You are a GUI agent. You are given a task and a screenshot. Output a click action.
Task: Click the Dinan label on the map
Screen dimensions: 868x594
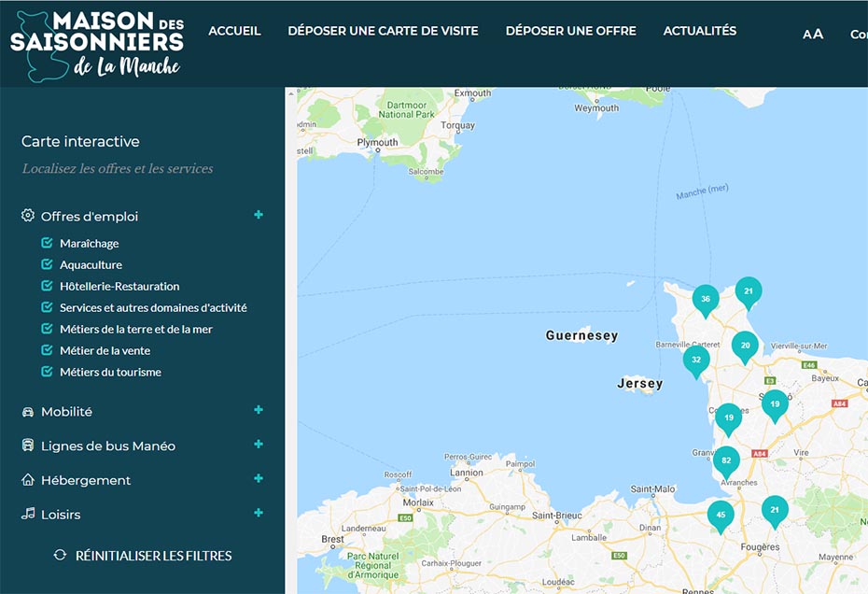(650, 528)
